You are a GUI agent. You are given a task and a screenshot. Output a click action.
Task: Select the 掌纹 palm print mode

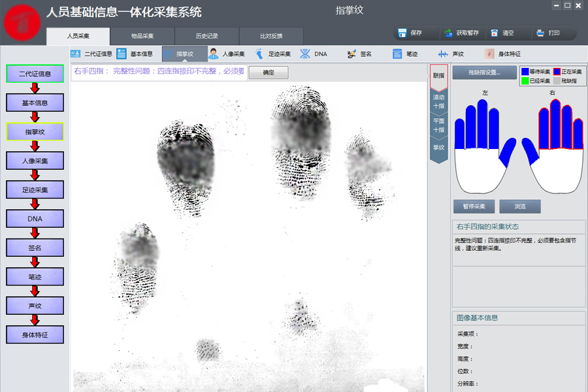click(438, 148)
